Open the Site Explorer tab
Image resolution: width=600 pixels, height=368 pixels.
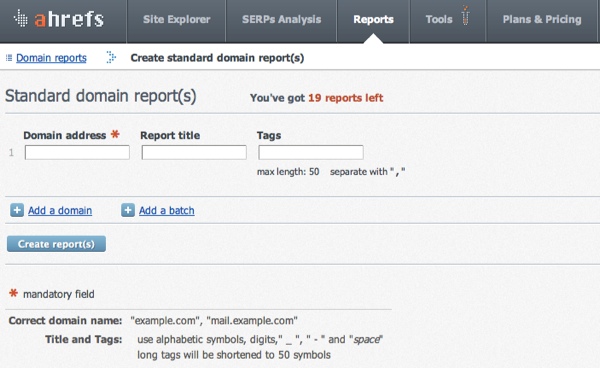click(176, 20)
